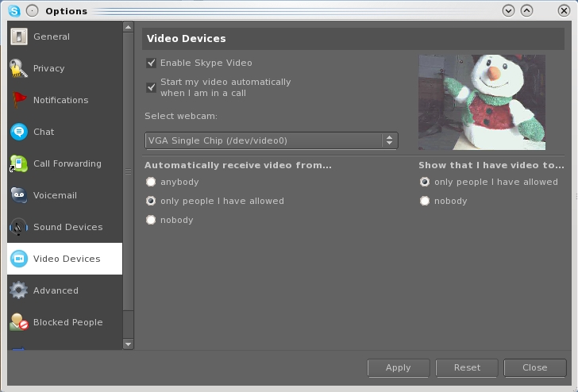Screen dimensions: 578x392
Task: Click the Close button
Action: click(535, 367)
